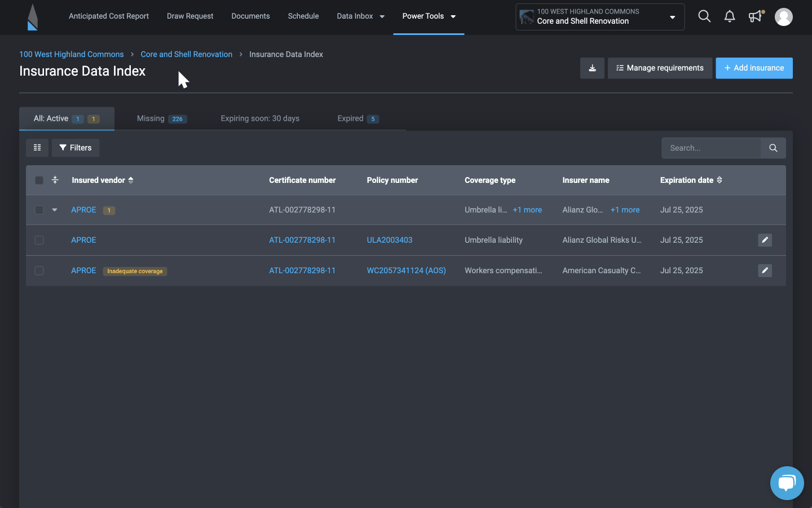Click the app logo in top bar
812x508 pixels.
pyautogui.click(x=33, y=17)
